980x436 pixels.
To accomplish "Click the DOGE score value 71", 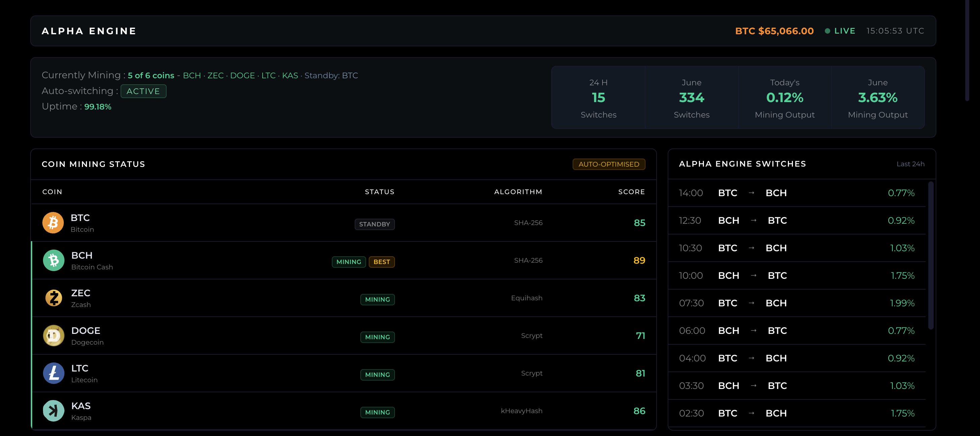I will (x=640, y=336).
